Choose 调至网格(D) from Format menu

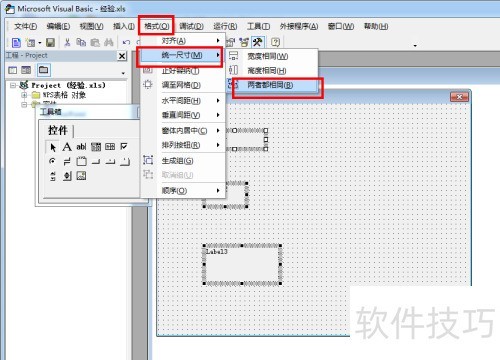click(183, 85)
